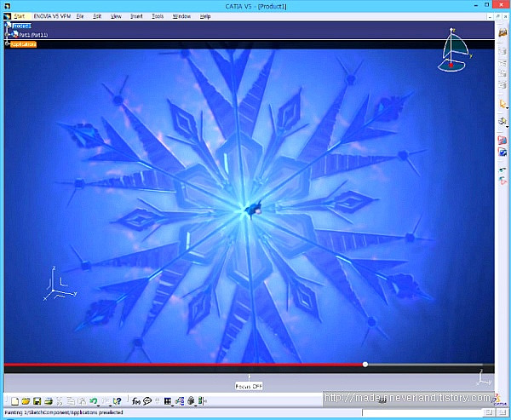This screenshot has height=420, width=511.
Task: Click the white progress slider knob
Action: click(x=365, y=365)
